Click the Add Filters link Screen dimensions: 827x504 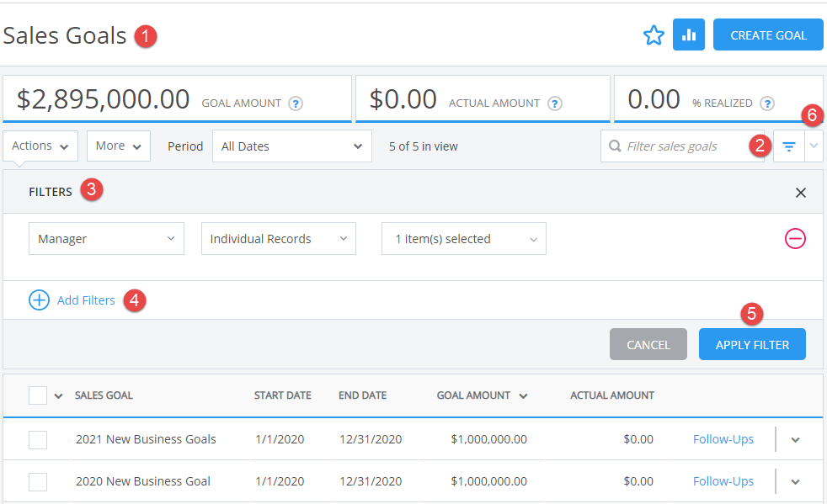coord(86,300)
